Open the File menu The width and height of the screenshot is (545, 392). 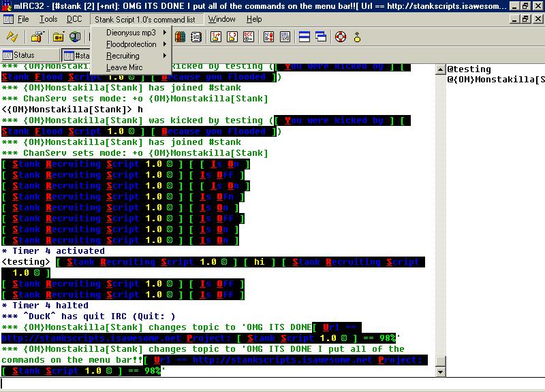pos(23,19)
